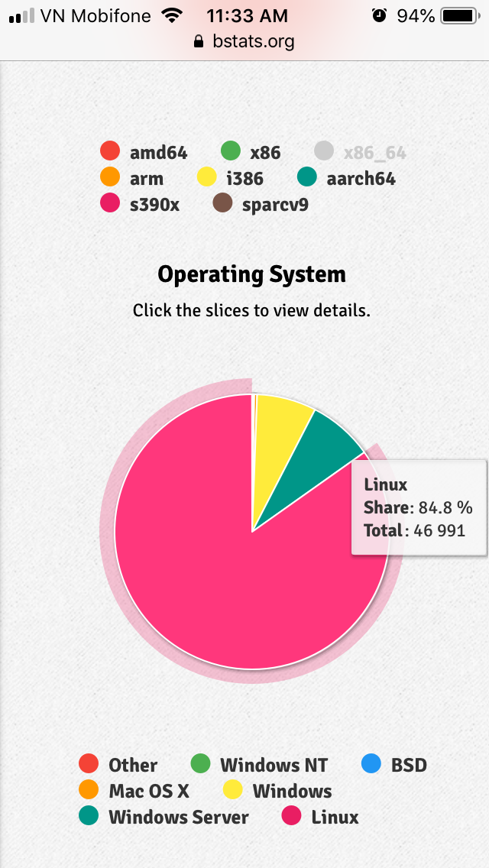489x868 pixels.
Task: Click the pink s390x legend dot
Action: coord(111,203)
